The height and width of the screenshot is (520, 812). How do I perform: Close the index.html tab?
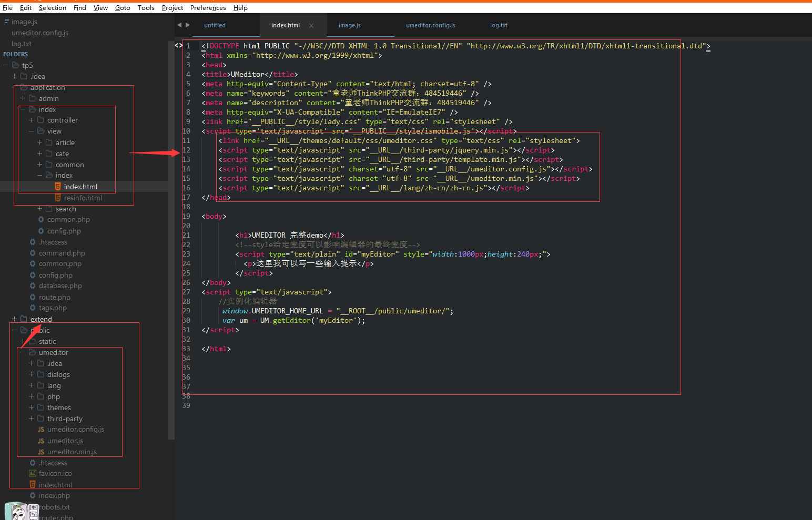311,26
